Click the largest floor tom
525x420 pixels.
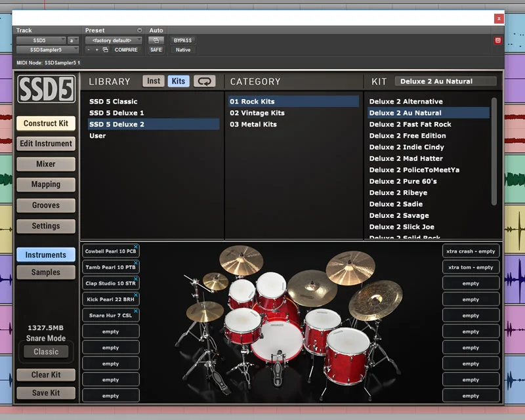(x=347, y=355)
